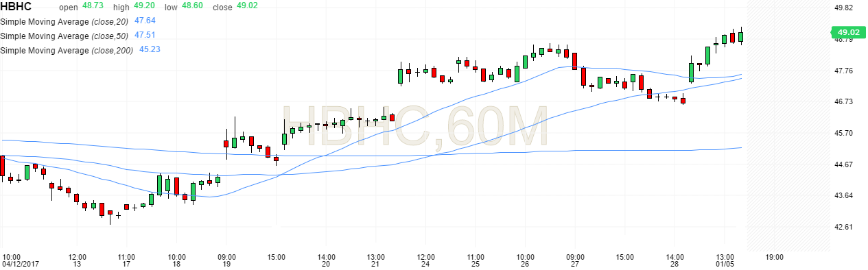The width and height of the screenshot is (868, 270).
Task: Click the date label 19 on time axis
Action: [226, 264]
